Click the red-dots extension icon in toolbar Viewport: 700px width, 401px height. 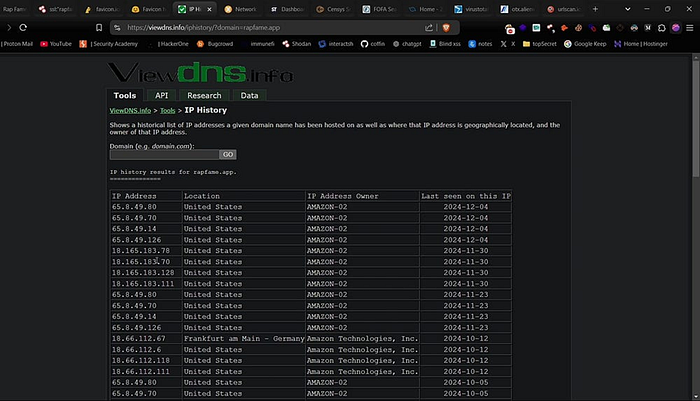(550, 28)
